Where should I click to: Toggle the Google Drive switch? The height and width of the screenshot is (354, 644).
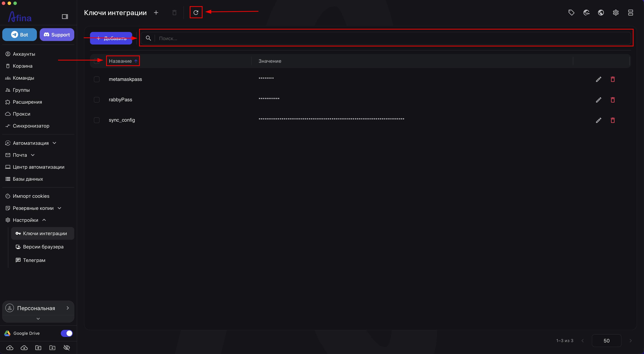click(67, 333)
